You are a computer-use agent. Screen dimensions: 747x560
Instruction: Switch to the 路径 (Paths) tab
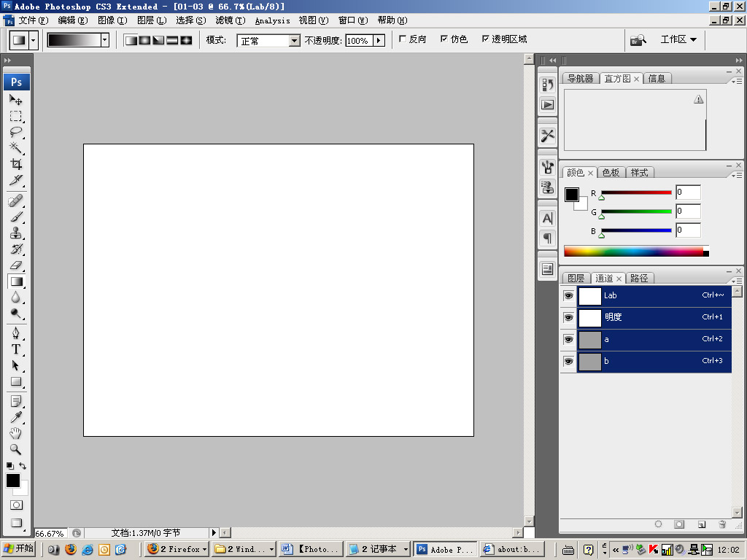[x=639, y=278]
